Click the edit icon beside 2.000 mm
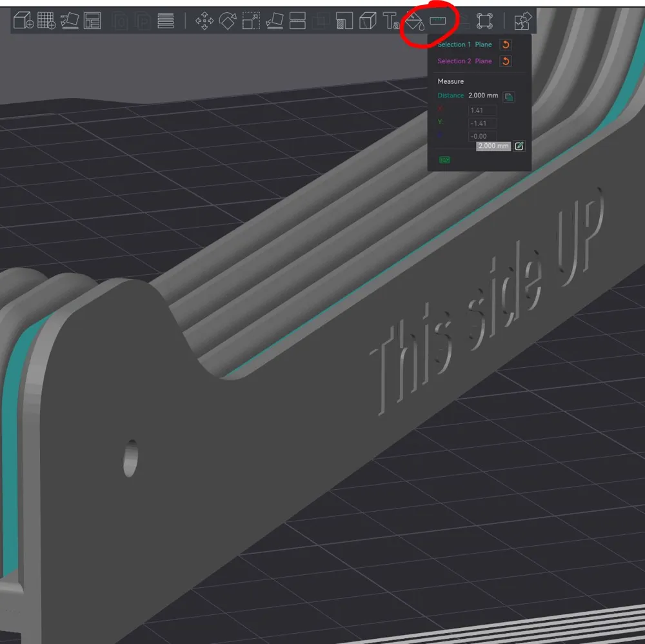The image size is (645, 644). click(519, 146)
